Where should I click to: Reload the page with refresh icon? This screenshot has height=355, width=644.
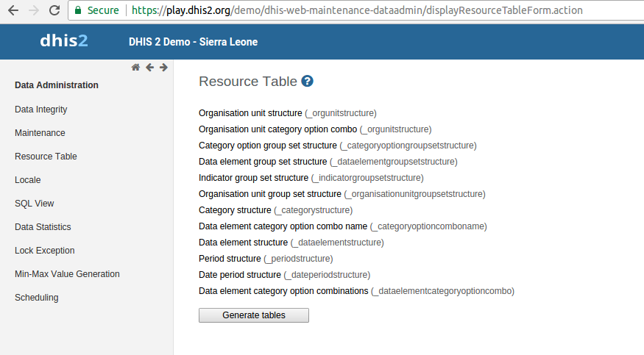(x=54, y=11)
